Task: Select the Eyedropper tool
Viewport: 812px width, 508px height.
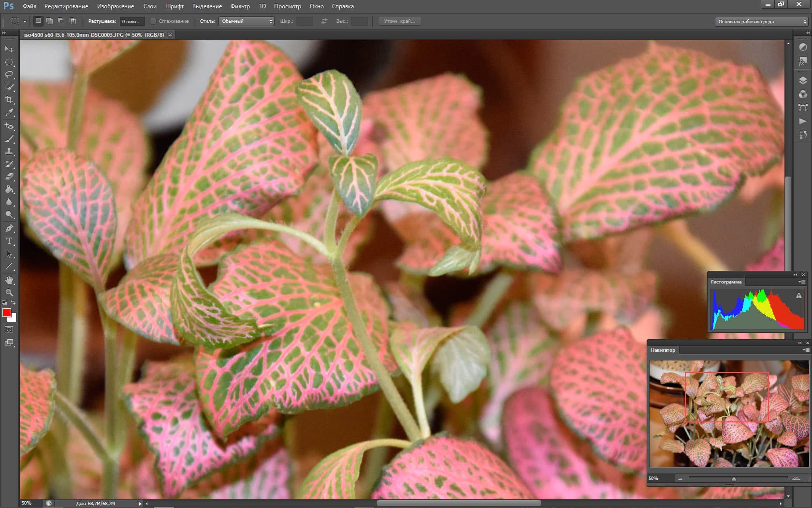Action: (9, 112)
